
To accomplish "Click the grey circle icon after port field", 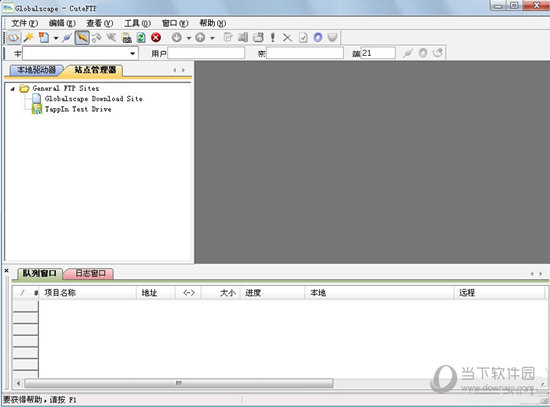I will click(x=423, y=53).
